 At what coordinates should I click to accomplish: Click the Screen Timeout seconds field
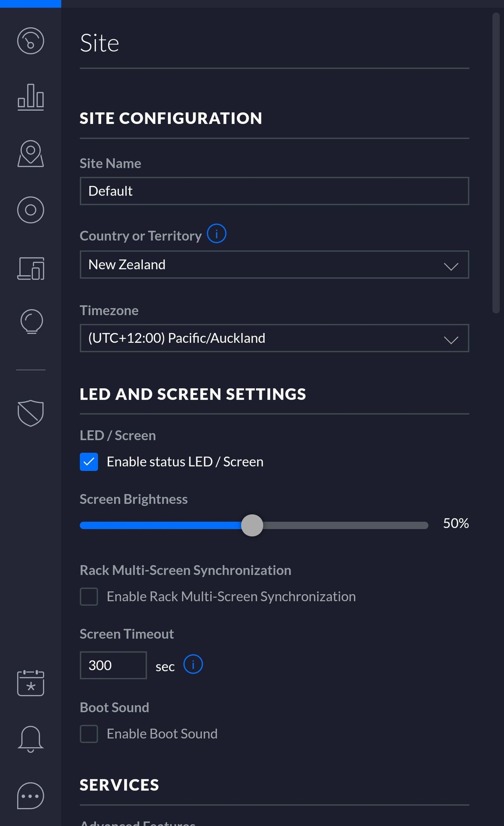pos(113,665)
